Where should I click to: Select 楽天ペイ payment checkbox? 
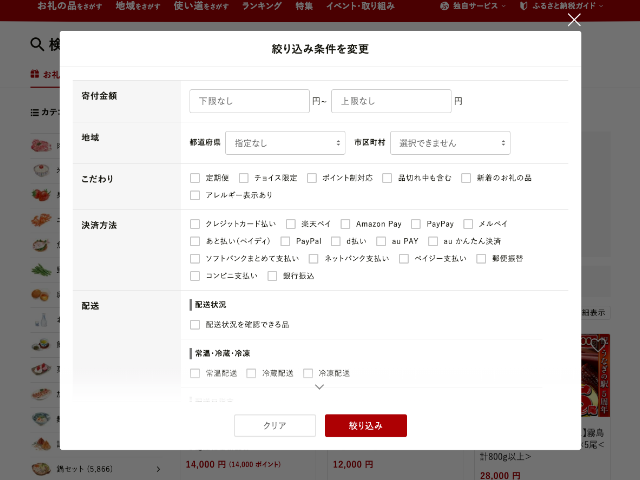(x=291, y=224)
